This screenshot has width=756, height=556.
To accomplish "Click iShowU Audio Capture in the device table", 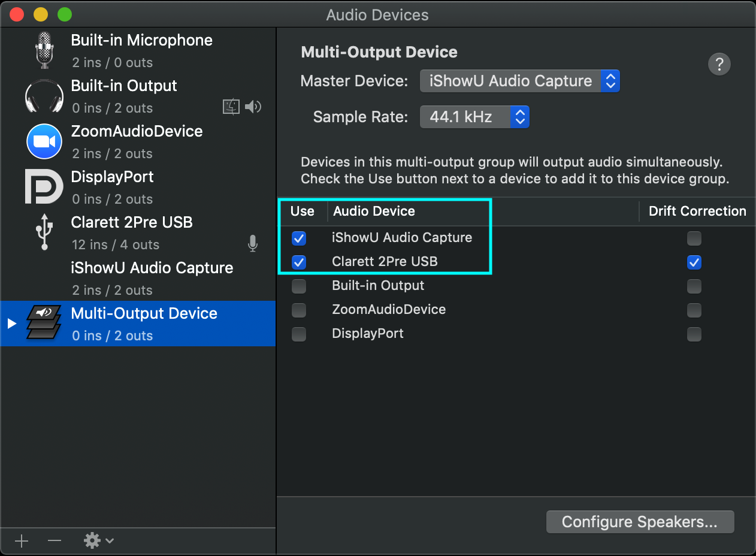I will pyautogui.click(x=402, y=238).
